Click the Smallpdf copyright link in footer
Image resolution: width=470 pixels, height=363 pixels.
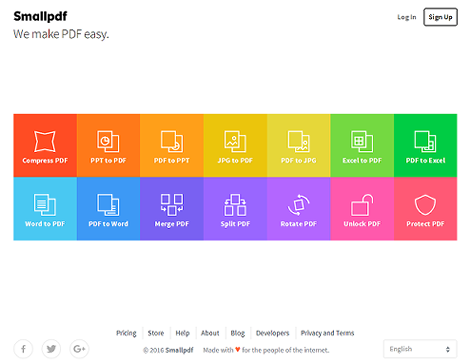coord(179,350)
